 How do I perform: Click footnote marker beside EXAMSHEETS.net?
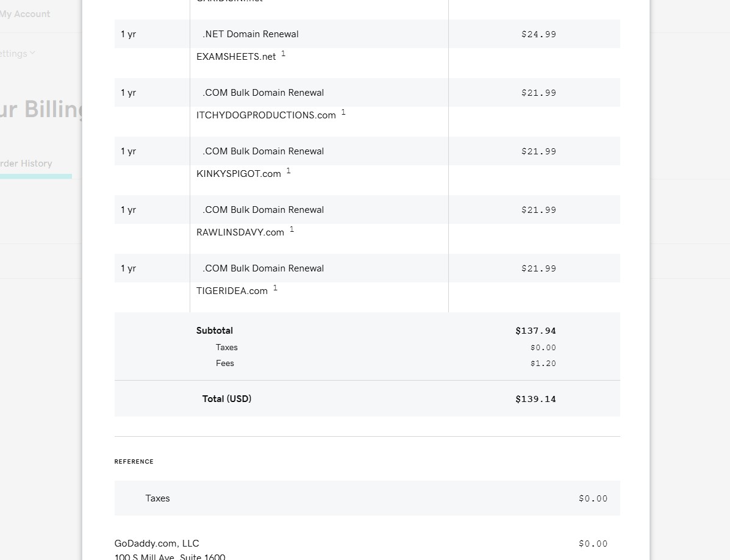(284, 54)
